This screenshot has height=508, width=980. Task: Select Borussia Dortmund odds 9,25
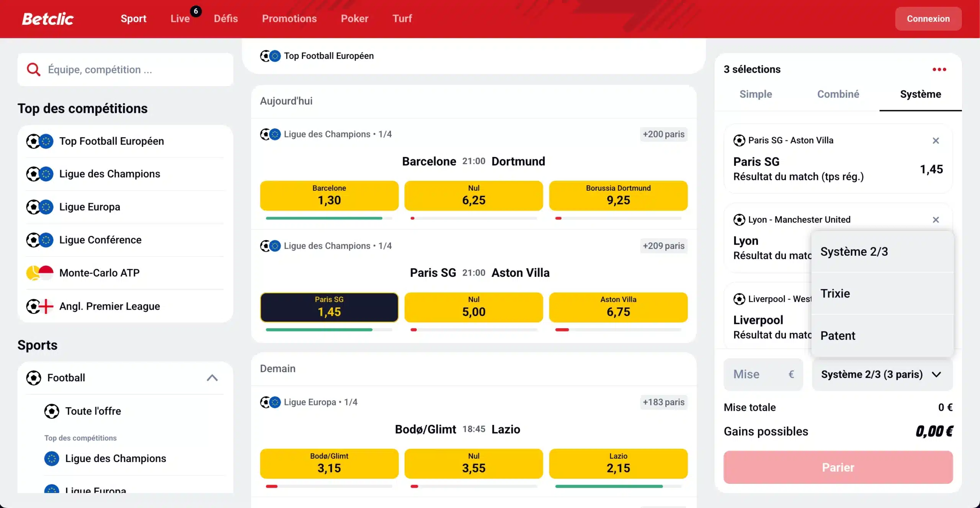coord(618,196)
